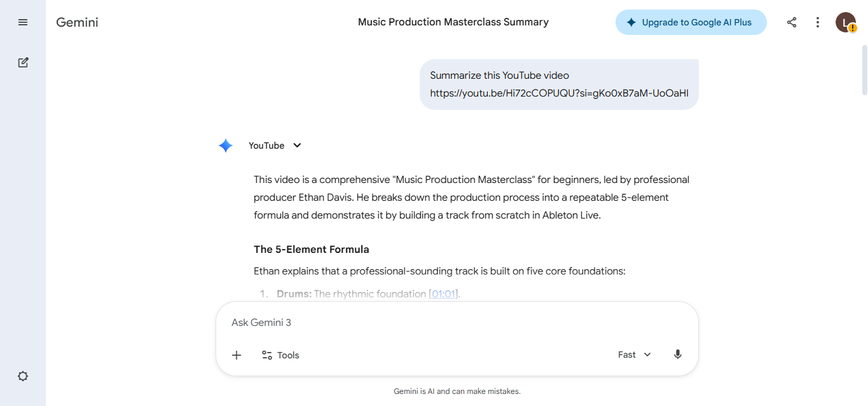Open the Fast model selector
This screenshot has height=406, width=868.
click(633, 355)
